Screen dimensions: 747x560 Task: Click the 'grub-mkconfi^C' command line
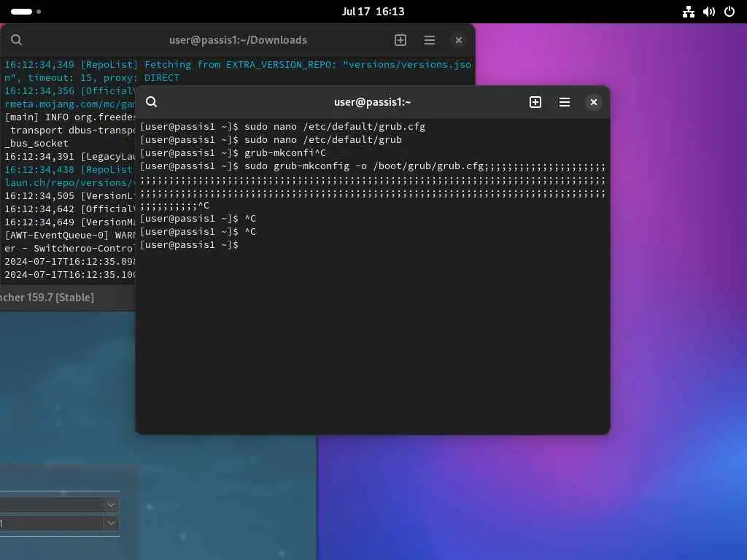coord(285,153)
